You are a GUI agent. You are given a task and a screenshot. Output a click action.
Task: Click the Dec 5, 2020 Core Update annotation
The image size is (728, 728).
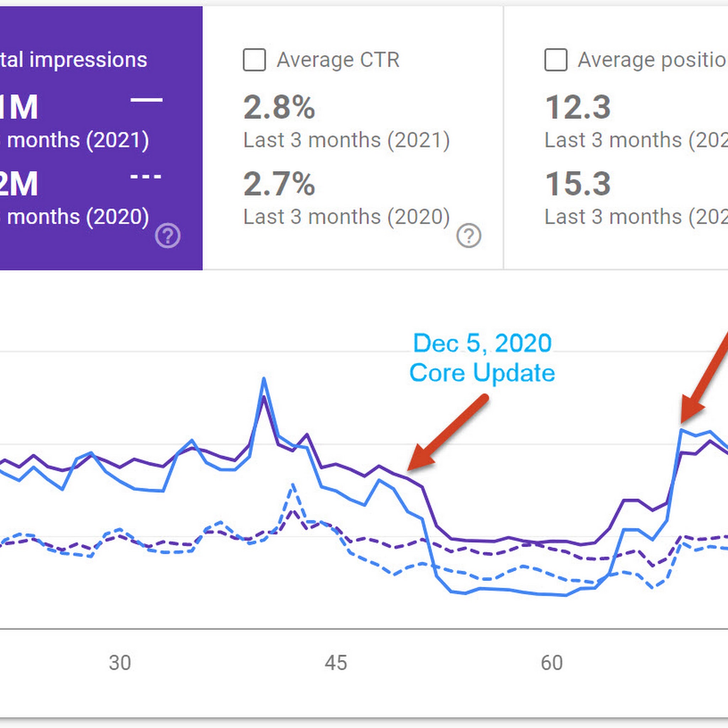pos(482,358)
